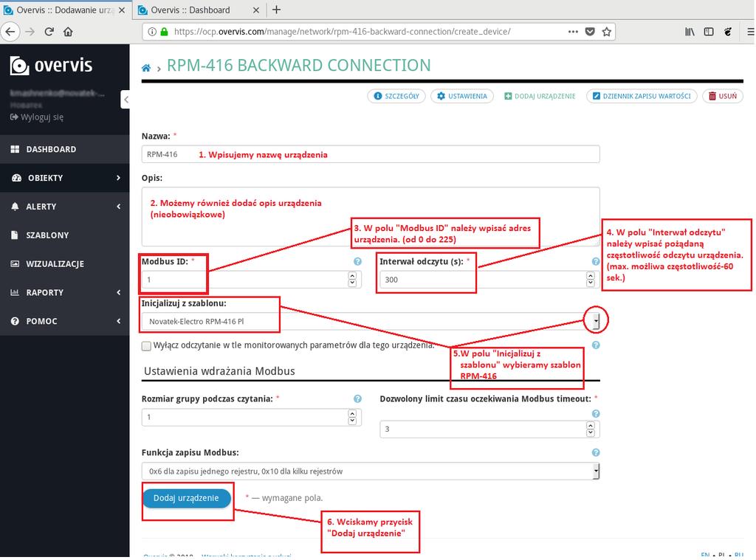Open the browser hamburger menu
The image size is (756, 560).
pyautogui.click(x=750, y=32)
